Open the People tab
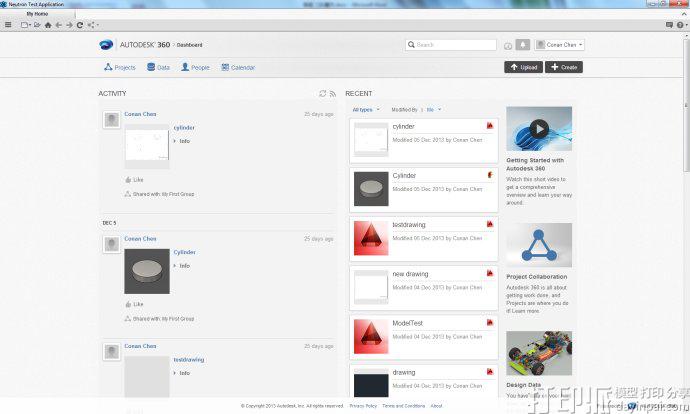The image size is (690, 414). [x=195, y=67]
